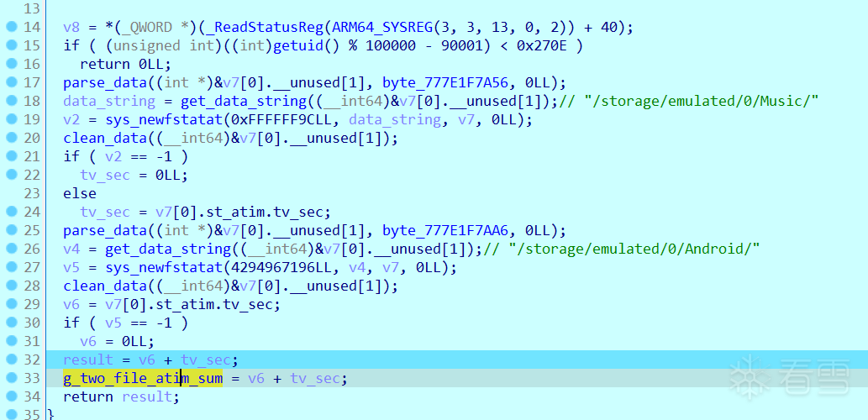This screenshot has height=420, width=868.
Task: Click the breakpoint dot on line 29
Action: 12,304
